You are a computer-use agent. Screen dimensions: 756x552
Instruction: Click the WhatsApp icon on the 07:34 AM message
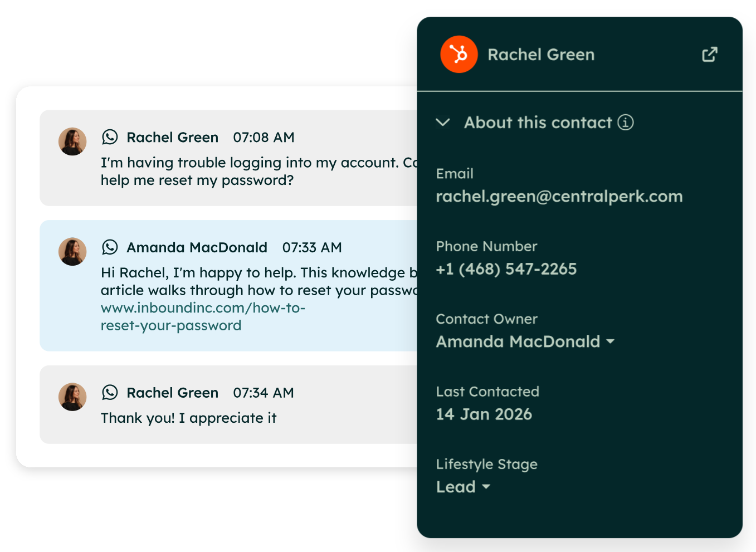coord(110,393)
